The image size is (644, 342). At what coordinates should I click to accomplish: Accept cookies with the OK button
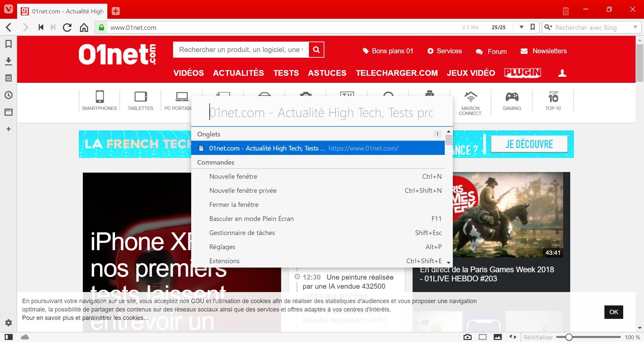coord(613,312)
